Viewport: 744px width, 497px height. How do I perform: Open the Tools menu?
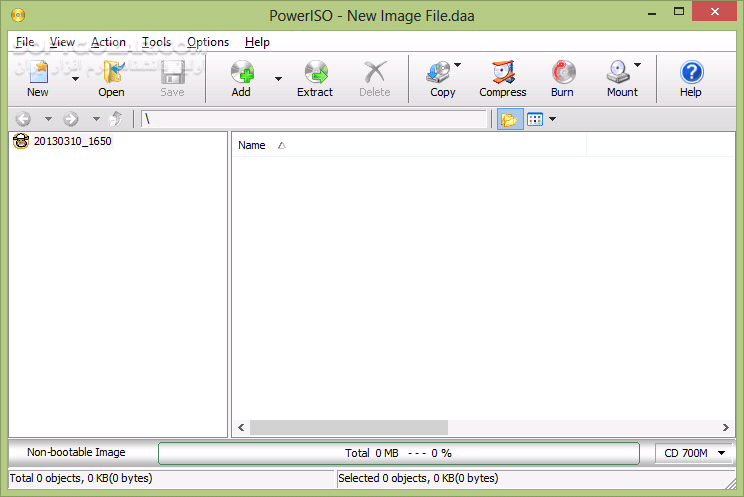(x=157, y=42)
